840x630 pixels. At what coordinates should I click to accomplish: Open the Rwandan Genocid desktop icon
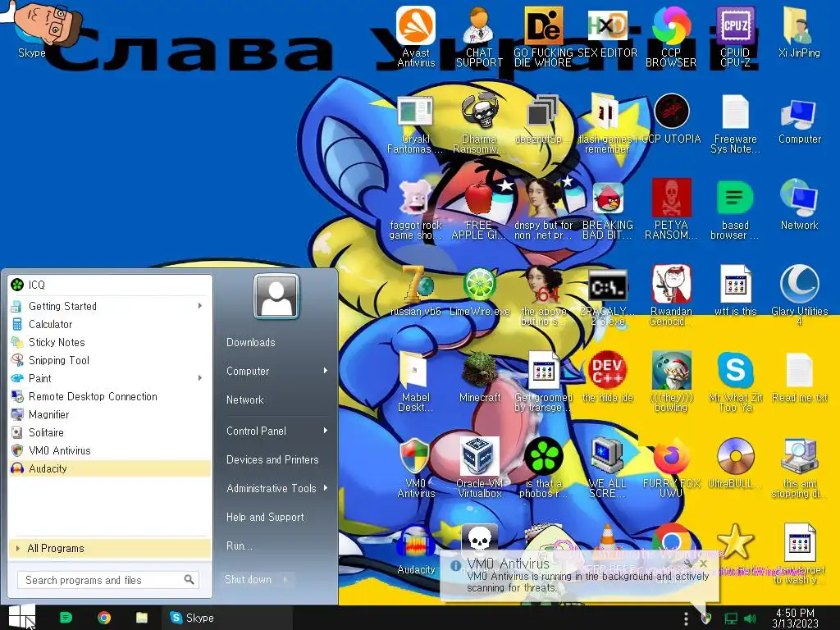point(671,295)
